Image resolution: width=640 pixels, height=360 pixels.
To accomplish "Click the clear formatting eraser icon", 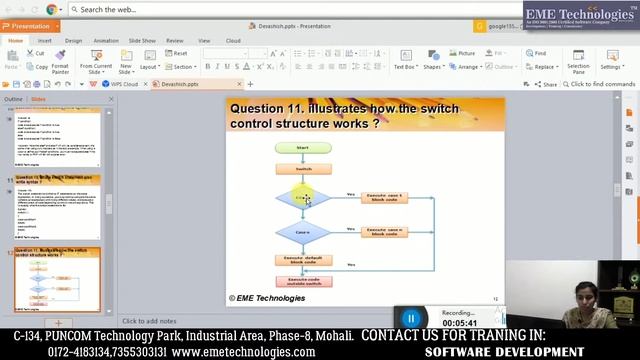I will point(283,67).
